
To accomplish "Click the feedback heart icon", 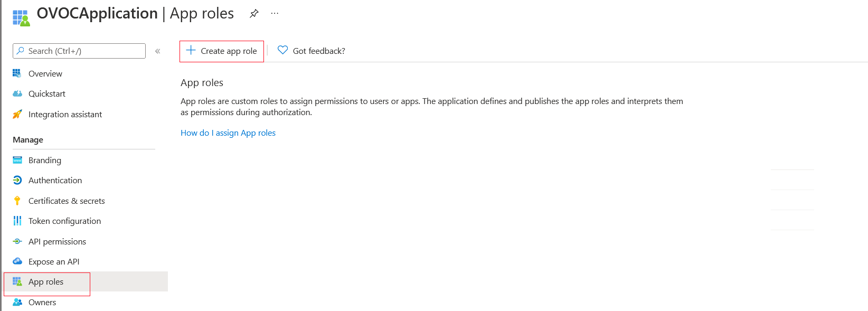I will (x=283, y=50).
